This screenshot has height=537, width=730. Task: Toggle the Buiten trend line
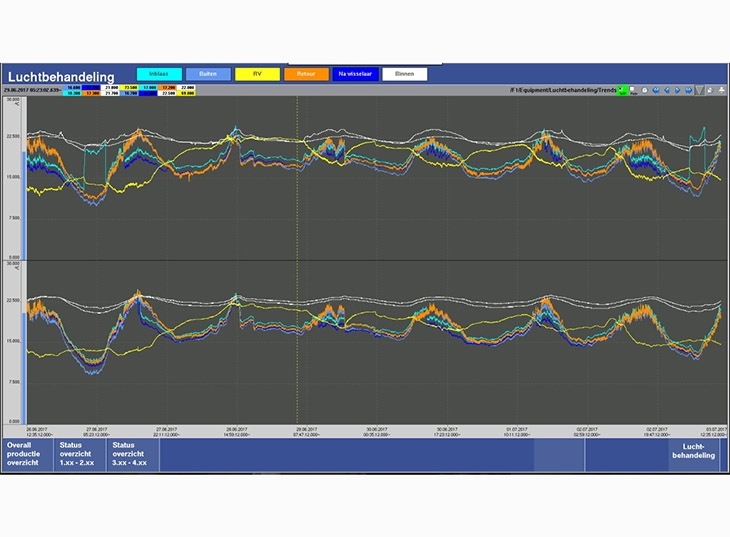[x=208, y=74]
